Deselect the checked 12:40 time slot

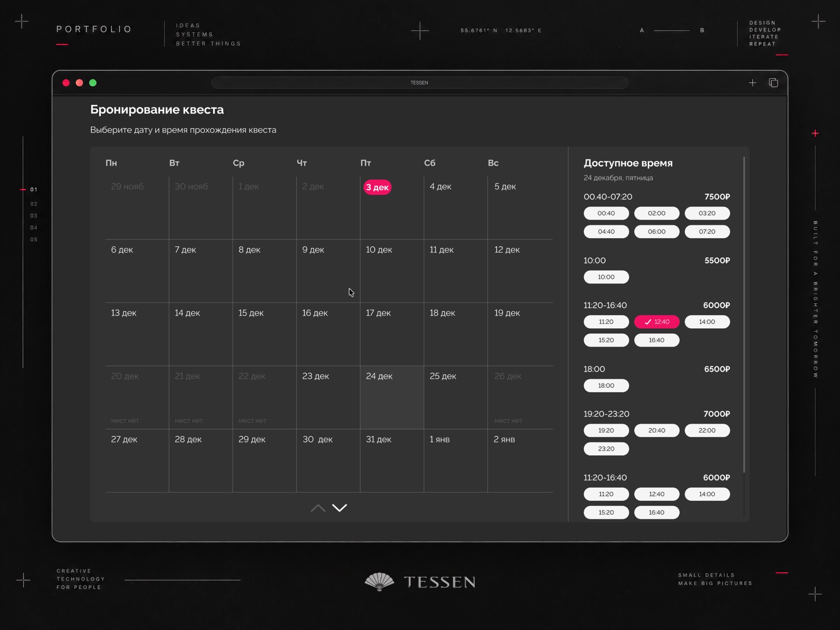[x=657, y=322]
